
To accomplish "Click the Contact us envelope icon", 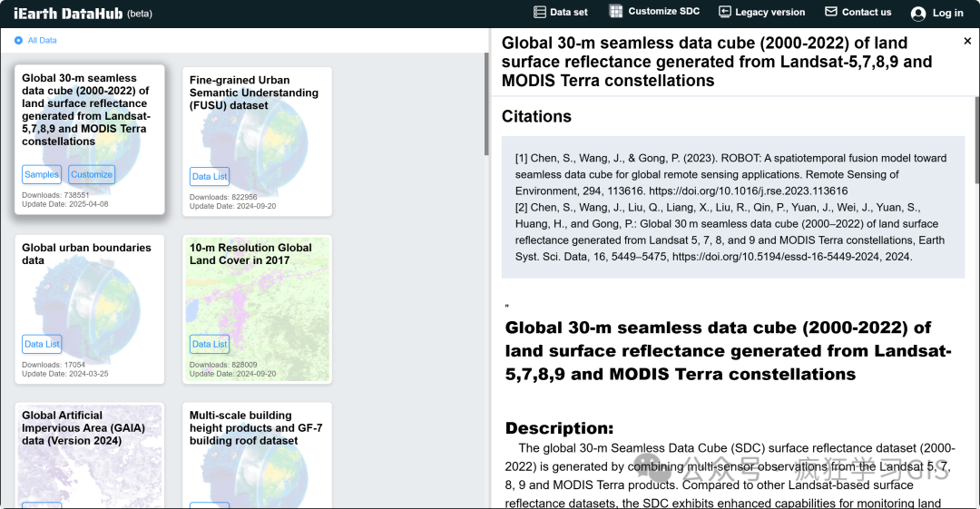I will (830, 11).
